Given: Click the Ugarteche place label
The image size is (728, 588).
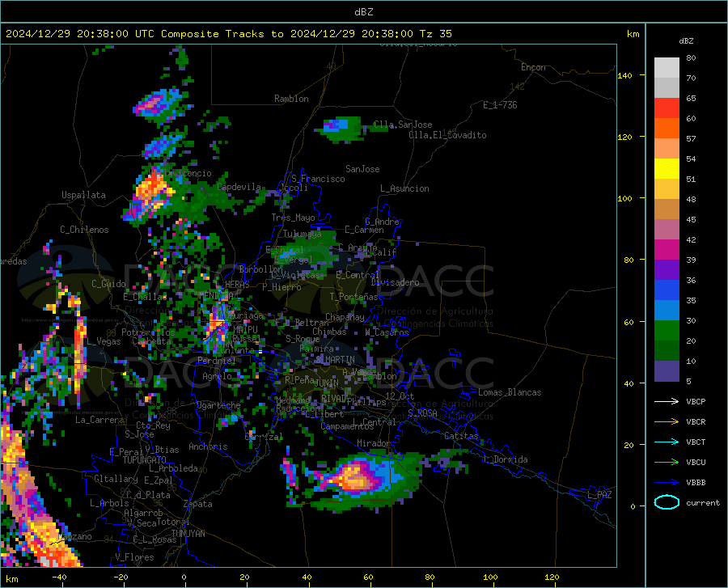Looking at the screenshot, I should (218, 405).
